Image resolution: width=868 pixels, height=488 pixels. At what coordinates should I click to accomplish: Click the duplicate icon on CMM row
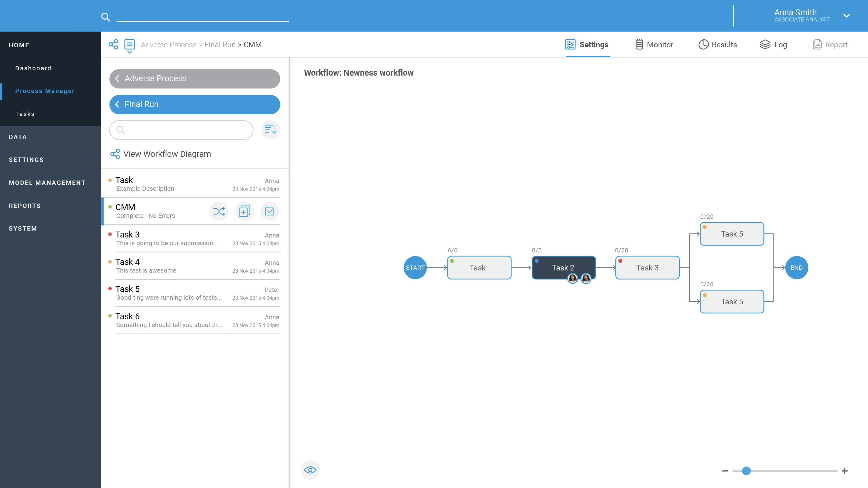click(x=244, y=211)
